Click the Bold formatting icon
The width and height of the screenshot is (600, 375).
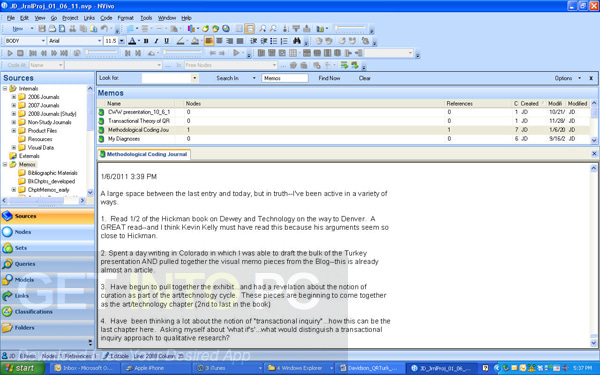146,41
